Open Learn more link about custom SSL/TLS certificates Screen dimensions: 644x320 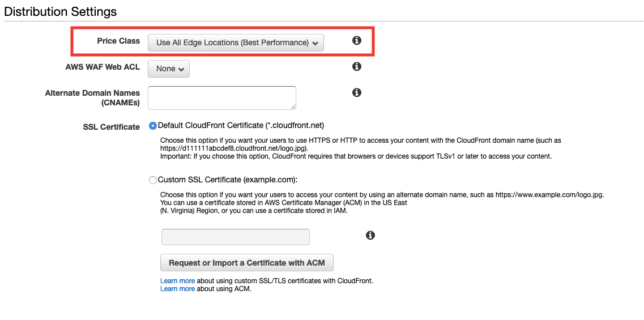pos(177,281)
